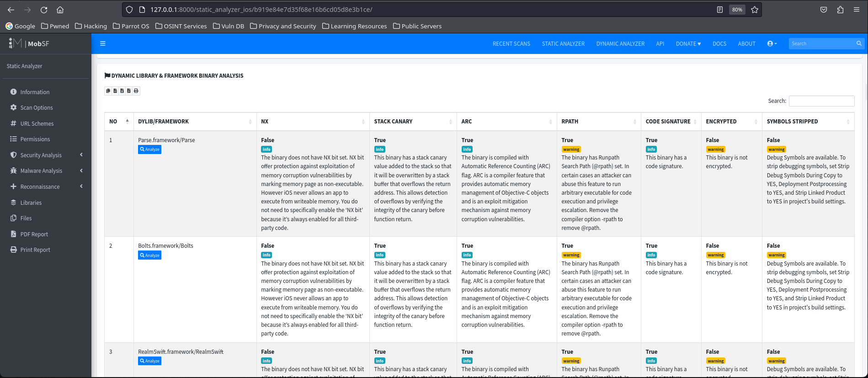Image resolution: width=868 pixels, height=378 pixels.
Task: Expand Malware Analysis submenu
Action: click(46, 171)
